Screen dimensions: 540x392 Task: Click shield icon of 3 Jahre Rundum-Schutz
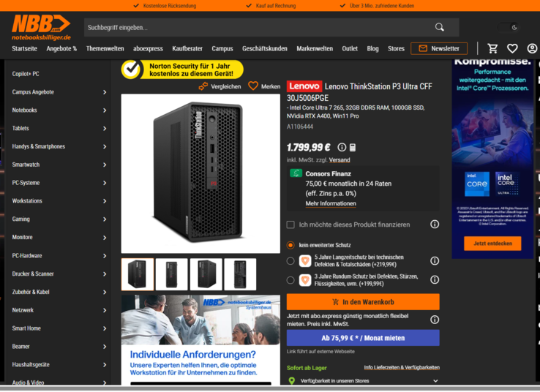(x=305, y=280)
